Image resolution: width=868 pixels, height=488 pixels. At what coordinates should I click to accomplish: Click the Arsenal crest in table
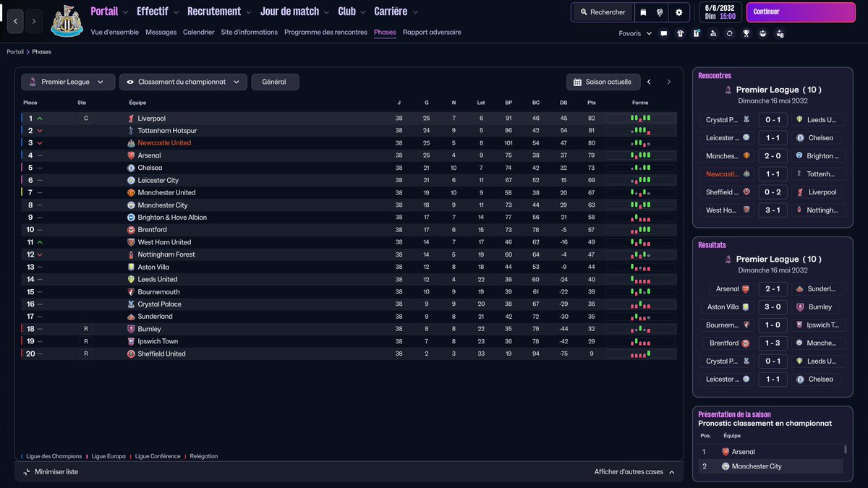[131, 155]
